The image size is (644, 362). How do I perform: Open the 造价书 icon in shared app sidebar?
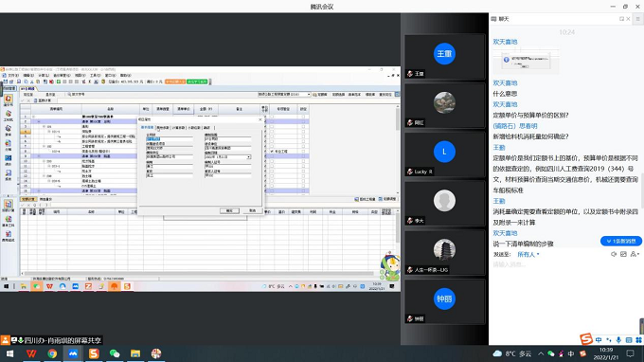point(9,100)
